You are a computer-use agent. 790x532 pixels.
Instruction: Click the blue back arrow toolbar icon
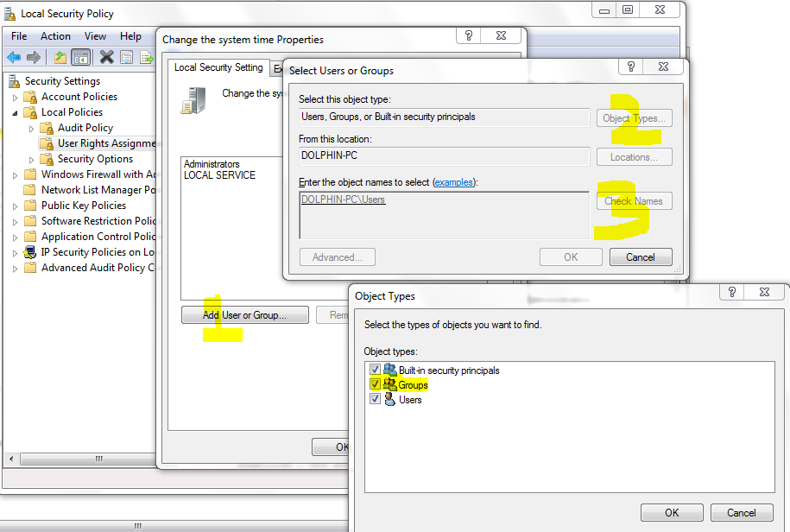click(13, 57)
